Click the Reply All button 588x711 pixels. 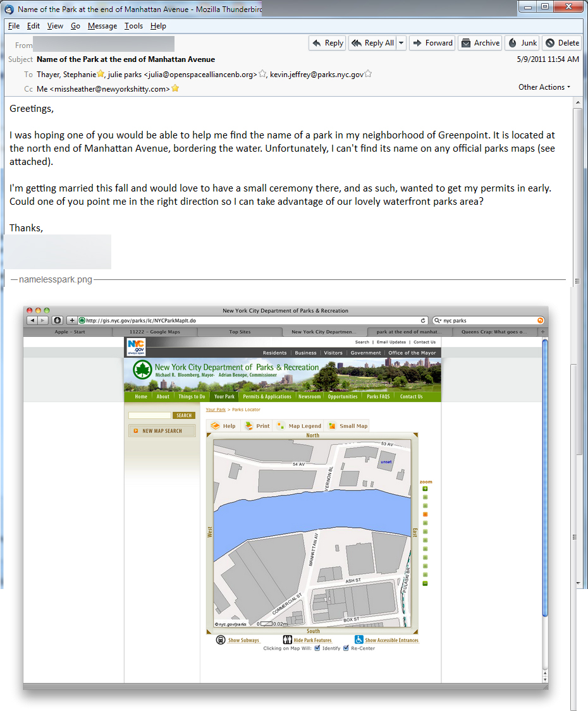(373, 43)
